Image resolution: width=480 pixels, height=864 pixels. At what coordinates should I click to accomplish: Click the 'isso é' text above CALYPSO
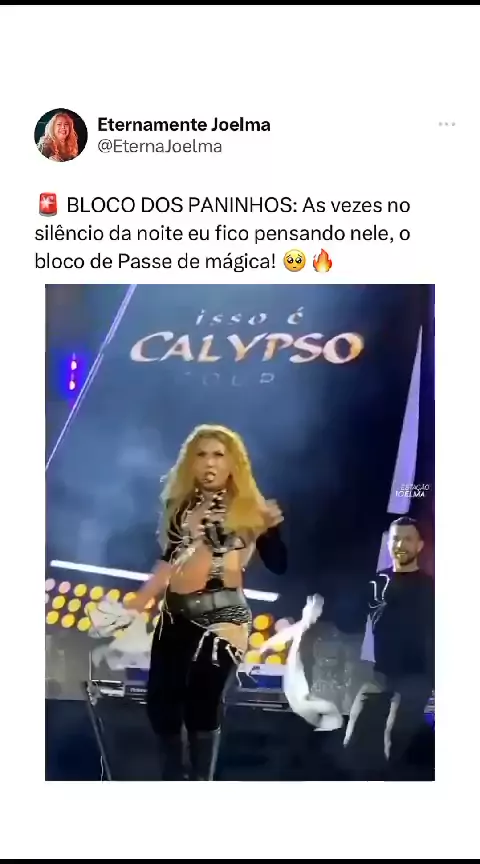pos(249,318)
